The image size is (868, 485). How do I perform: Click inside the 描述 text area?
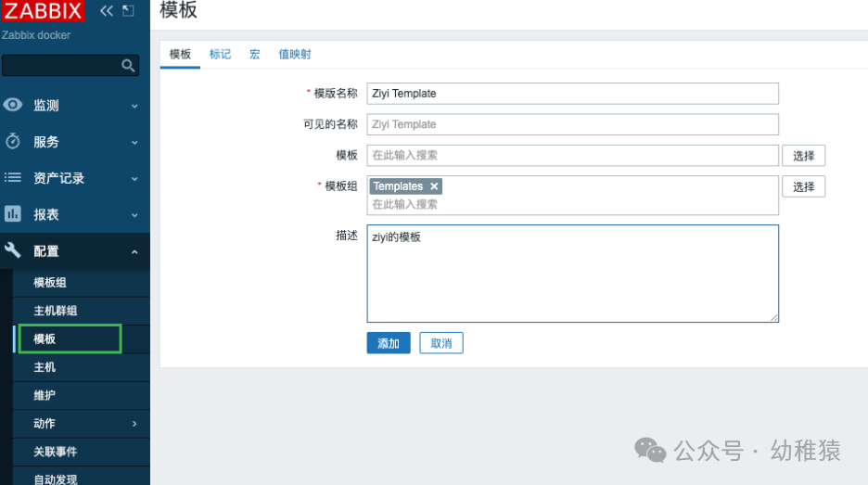(572, 274)
